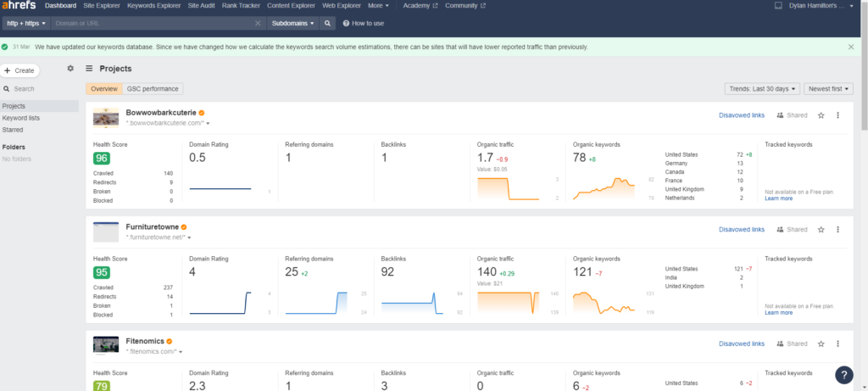Screen dimensions: 868x391
Task: Click Learn more under Bowwowbarkcuterie tracked keywords
Action: coord(778,198)
